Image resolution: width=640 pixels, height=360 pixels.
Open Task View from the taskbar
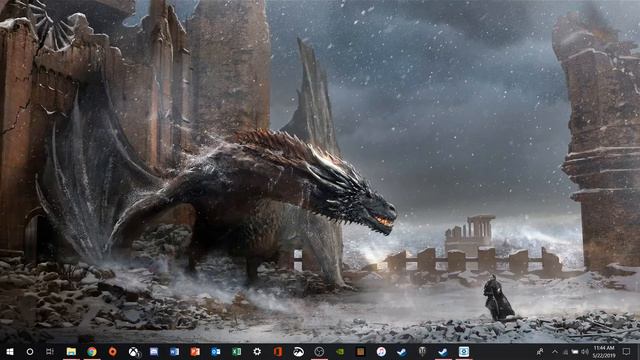[x=50, y=351]
